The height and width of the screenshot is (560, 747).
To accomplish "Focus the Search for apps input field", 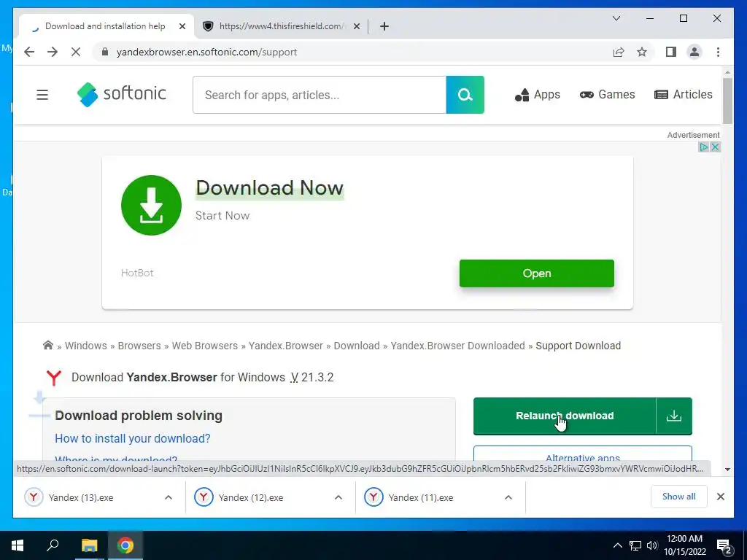I will pyautogui.click(x=320, y=95).
